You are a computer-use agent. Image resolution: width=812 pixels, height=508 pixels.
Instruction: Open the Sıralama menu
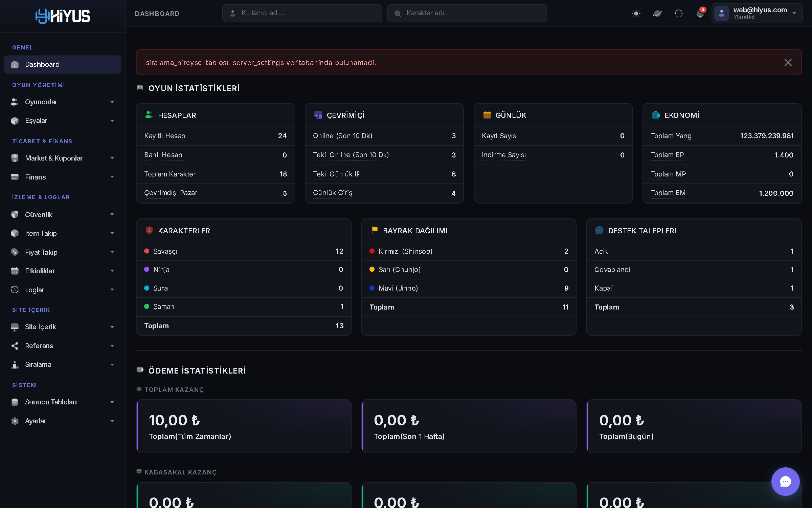[x=63, y=364]
